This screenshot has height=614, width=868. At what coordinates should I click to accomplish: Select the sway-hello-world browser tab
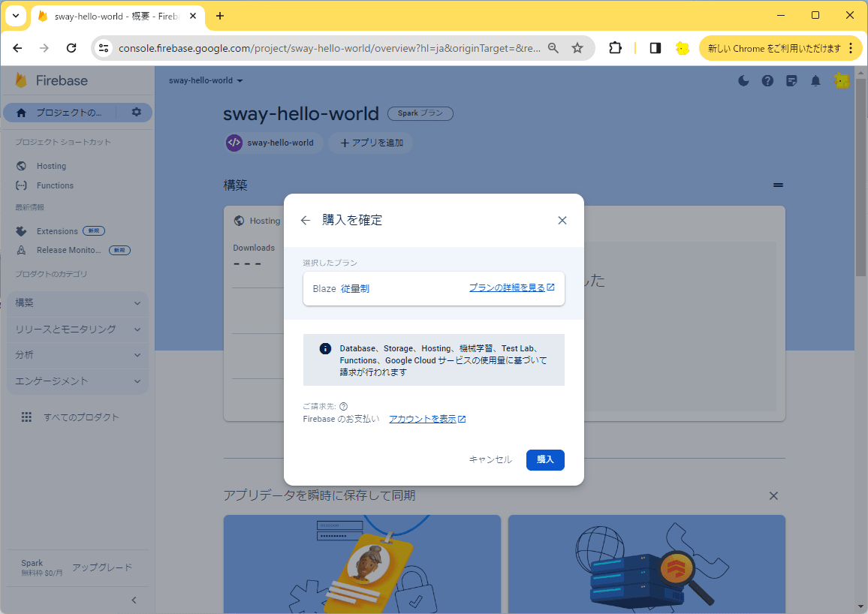pos(116,16)
